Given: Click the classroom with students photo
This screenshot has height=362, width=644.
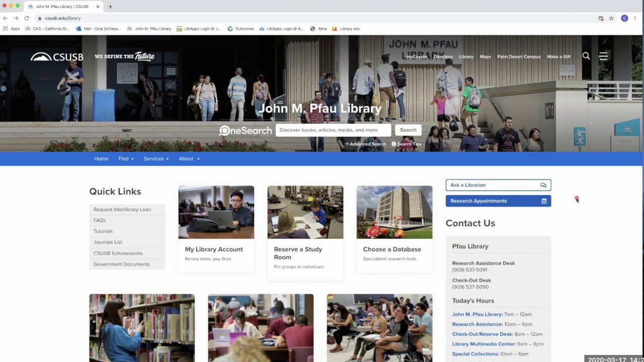Looking at the screenshot, I should click(x=379, y=328).
